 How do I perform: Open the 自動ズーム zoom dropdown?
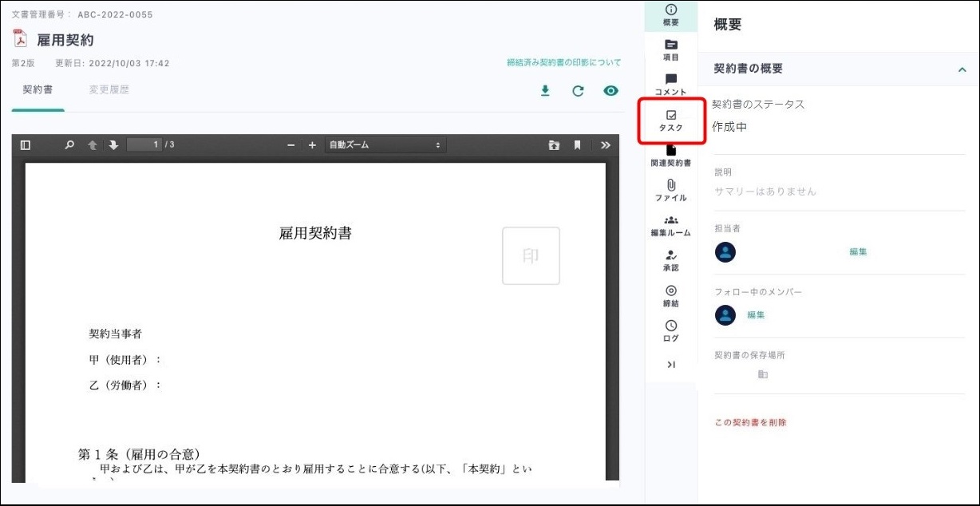click(385, 145)
